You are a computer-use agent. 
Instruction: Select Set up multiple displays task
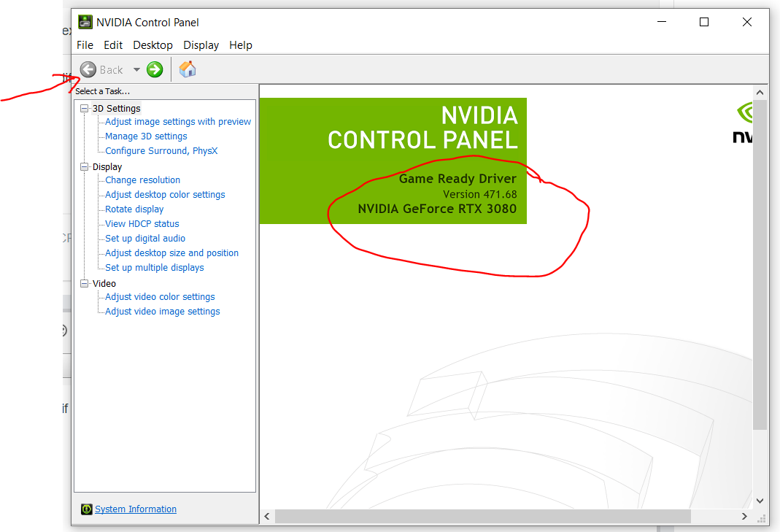(155, 268)
